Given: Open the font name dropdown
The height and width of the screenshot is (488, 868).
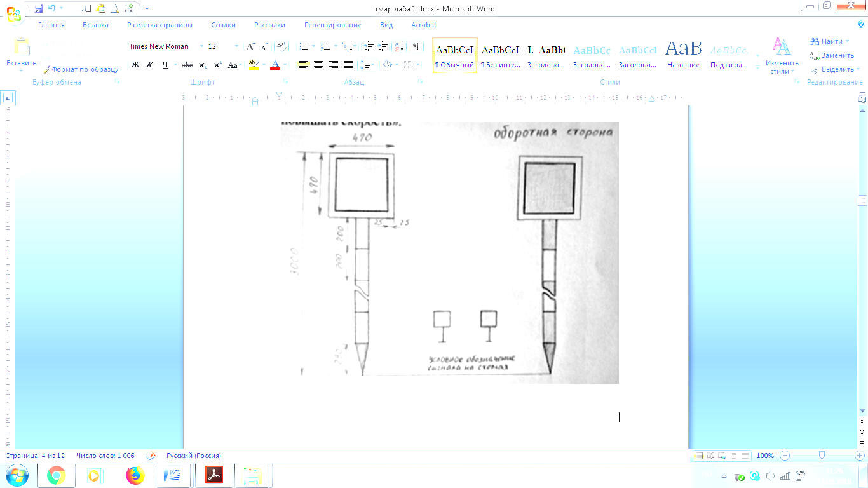Looking at the screenshot, I should click(x=202, y=46).
